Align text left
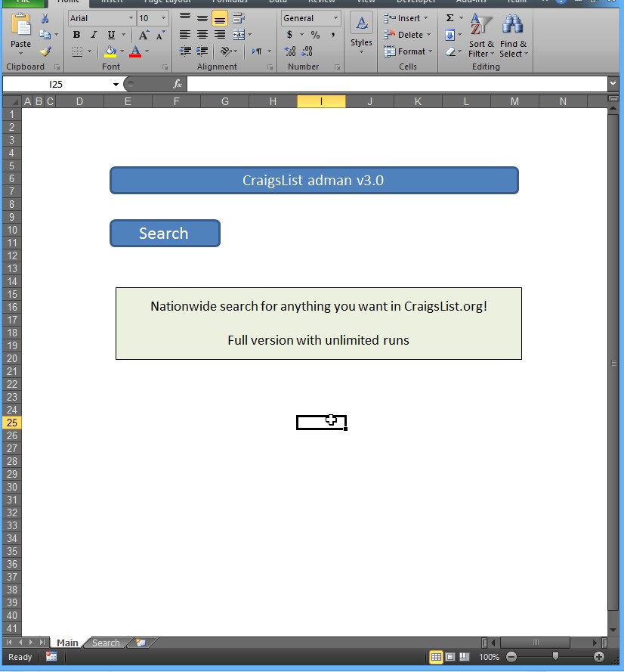Screen dimensions: 624x672 coord(185,35)
